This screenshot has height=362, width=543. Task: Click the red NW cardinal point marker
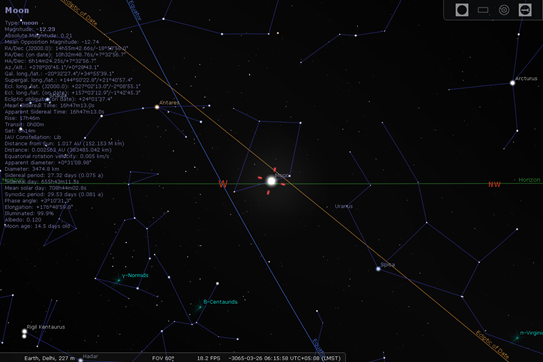coord(494,184)
